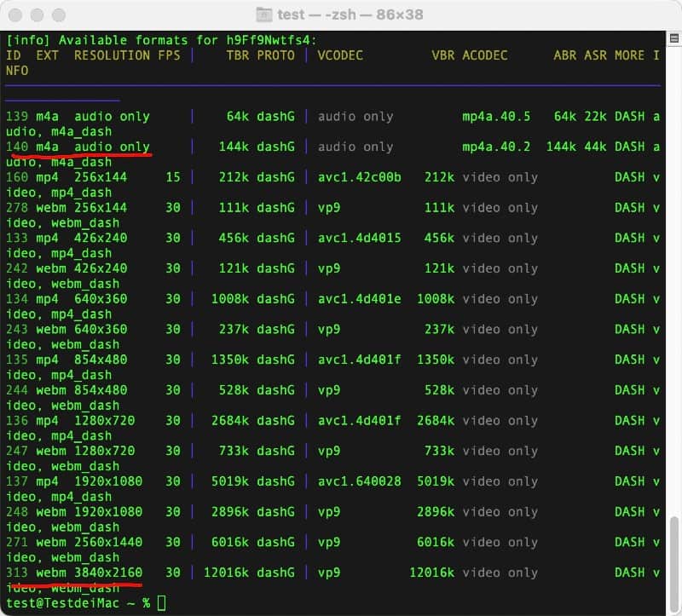Screen dimensions: 682x616
Task: Click the terminal scrollbar thumb
Action: [x=674, y=556]
